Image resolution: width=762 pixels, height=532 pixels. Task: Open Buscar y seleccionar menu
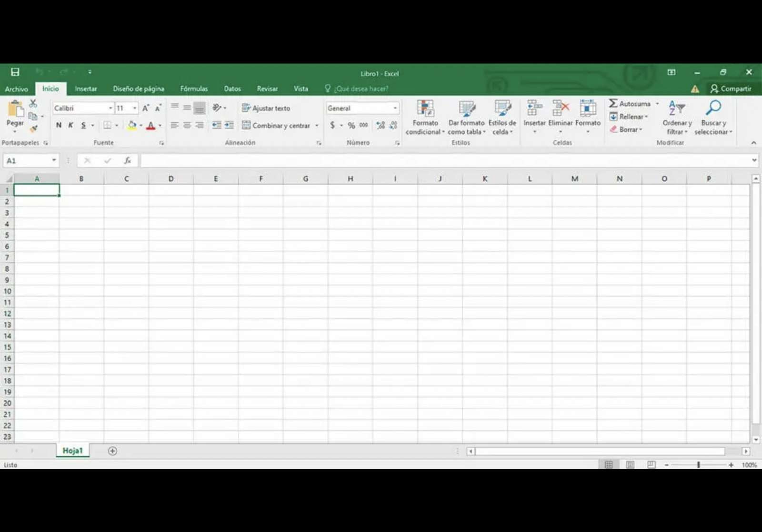[x=713, y=118]
